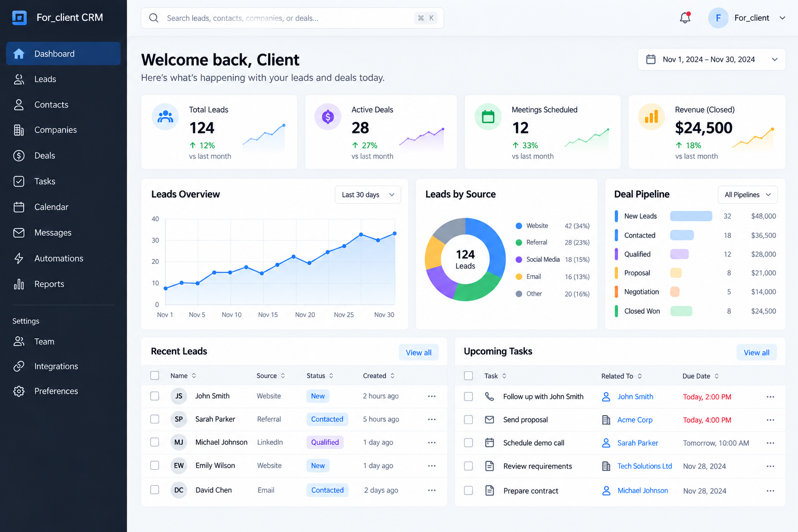Image resolution: width=798 pixels, height=532 pixels.
Task: Click calendar icon beside Schedule demo call
Action: (489, 443)
